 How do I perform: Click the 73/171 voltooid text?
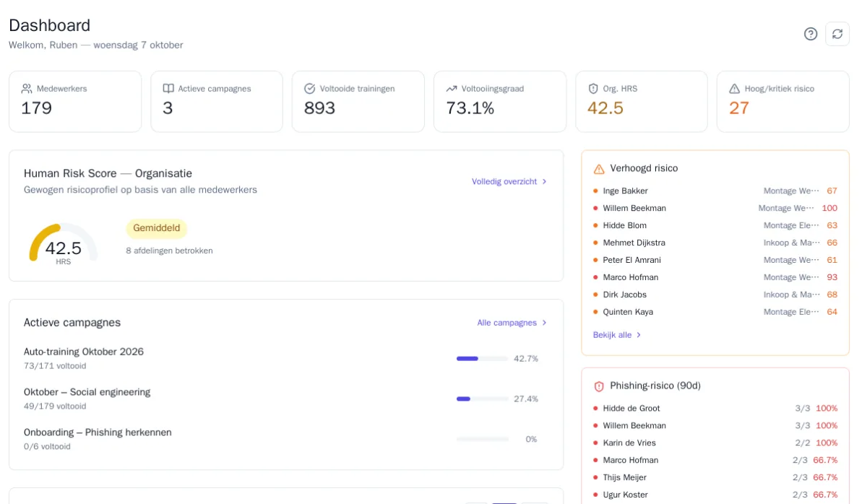pos(55,366)
